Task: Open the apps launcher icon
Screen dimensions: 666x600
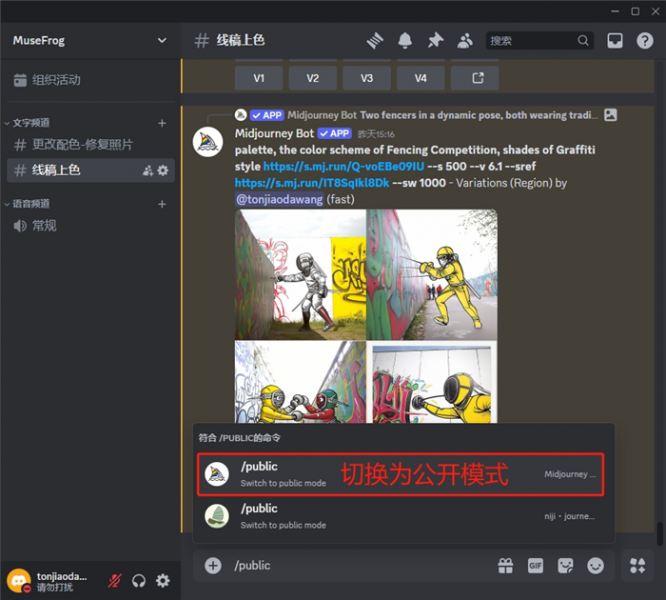Action: pyautogui.click(x=637, y=566)
